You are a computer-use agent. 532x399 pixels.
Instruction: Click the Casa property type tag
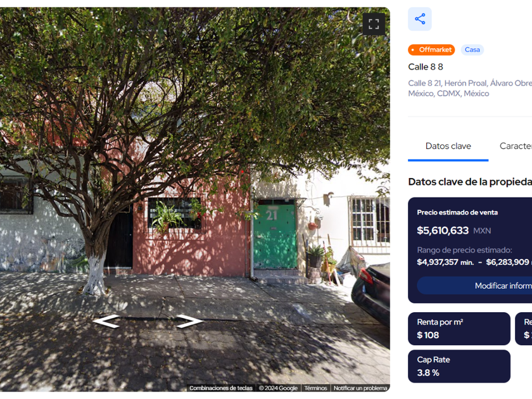coord(472,50)
